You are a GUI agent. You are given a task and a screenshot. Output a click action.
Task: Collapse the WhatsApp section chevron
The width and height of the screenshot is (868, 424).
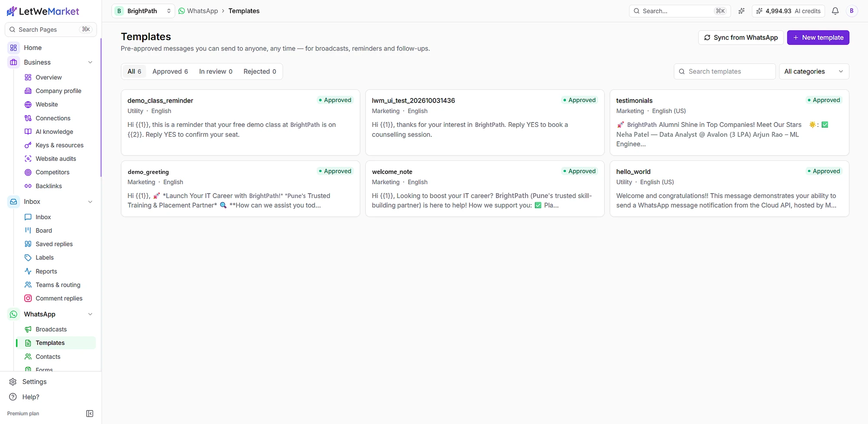click(90, 314)
